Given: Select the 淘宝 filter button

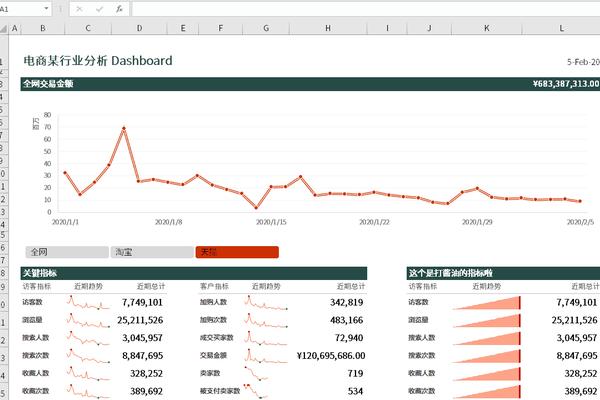Looking at the screenshot, I should click(x=152, y=252).
